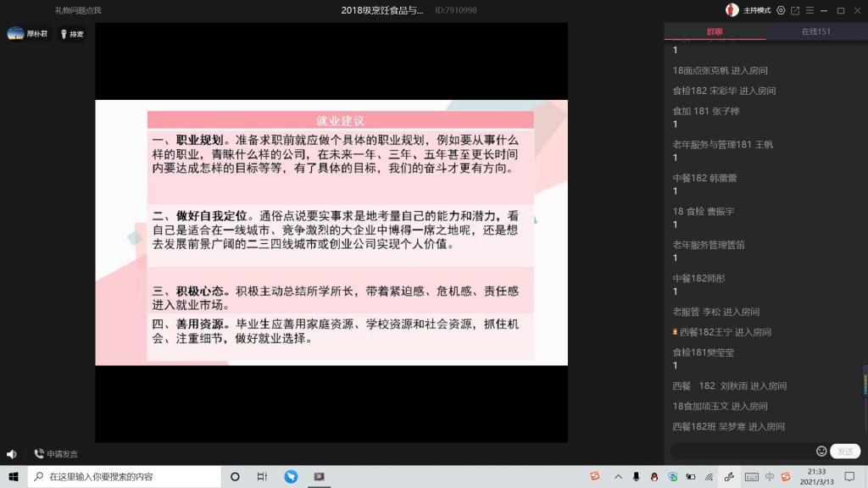Click the chat message input field
The width and height of the screenshot is (868, 488).
pyautogui.click(x=742, y=452)
